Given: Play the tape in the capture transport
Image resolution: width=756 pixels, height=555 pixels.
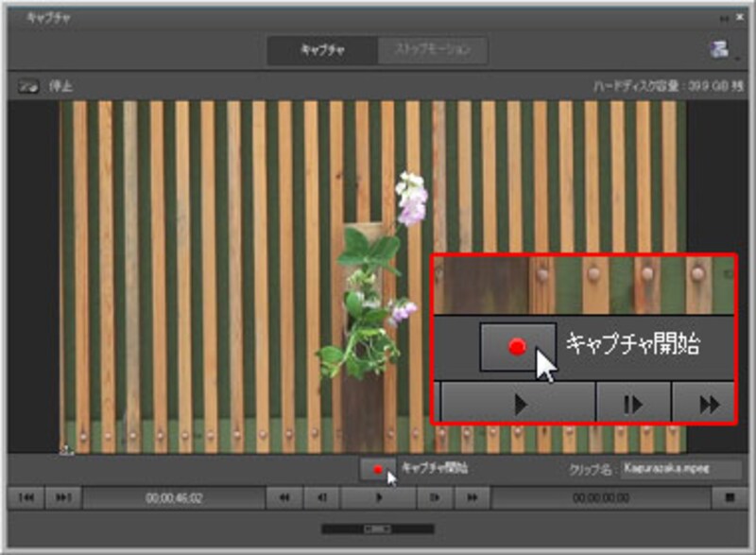Looking at the screenshot, I should [379, 497].
